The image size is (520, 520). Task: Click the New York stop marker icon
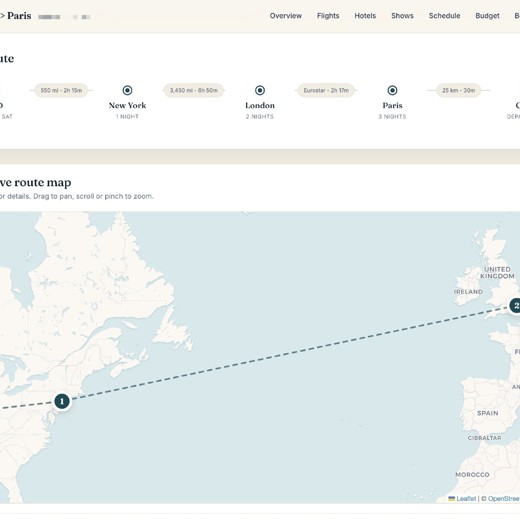tap(127, 90)
